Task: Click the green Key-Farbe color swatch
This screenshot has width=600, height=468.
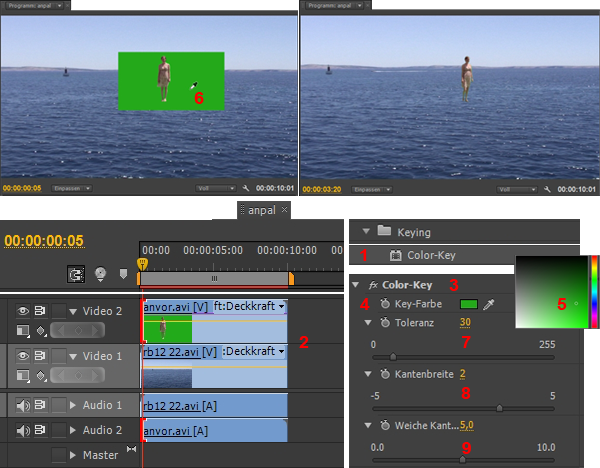Action: tap(468, 303)
